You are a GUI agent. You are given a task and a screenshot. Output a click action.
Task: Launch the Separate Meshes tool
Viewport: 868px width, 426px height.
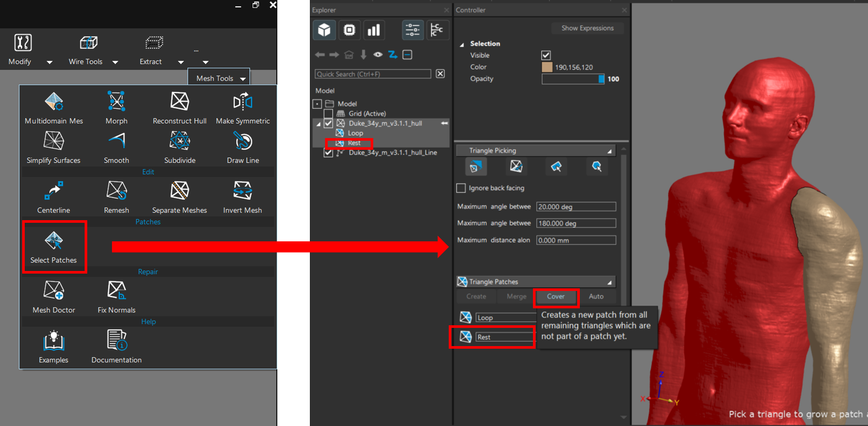(x=179, y=191)
